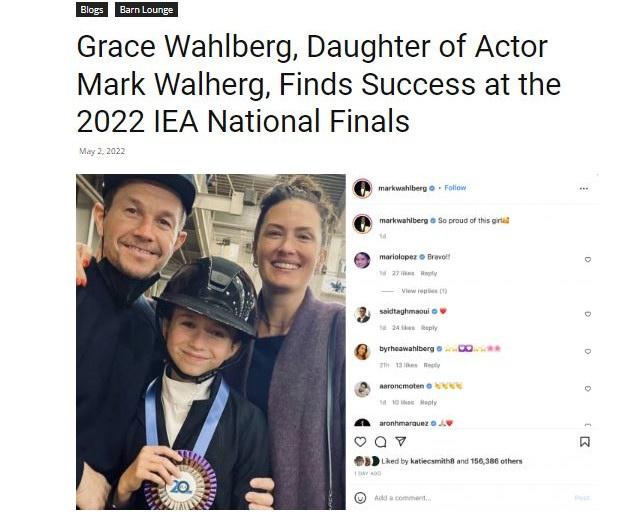This screenshot has width=627, height=516.
Task: Like saidtaghmaoui's heart comment
Action: click(x=587, y=314)
